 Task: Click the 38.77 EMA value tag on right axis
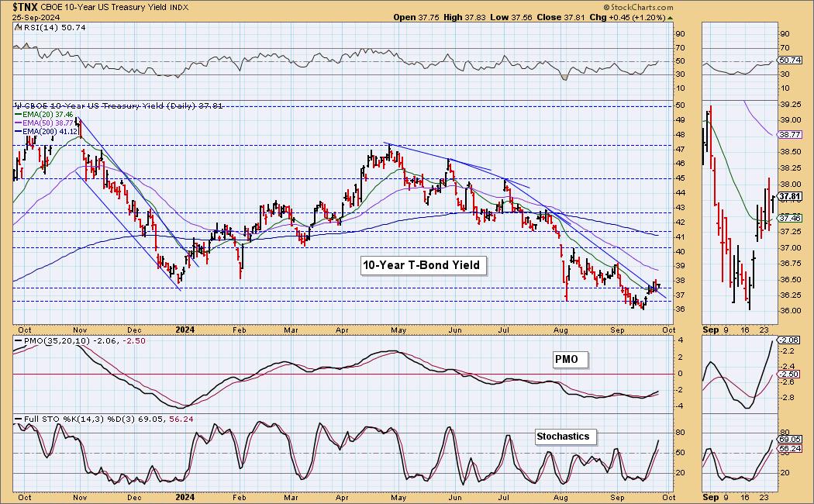(790, 134)
